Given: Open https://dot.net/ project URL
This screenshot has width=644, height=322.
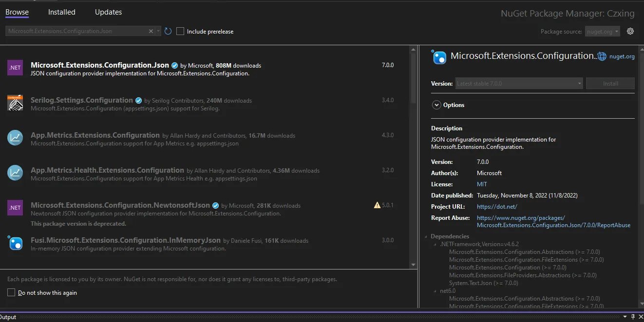Looking at the screenshot, I should (x=497, y=207).
